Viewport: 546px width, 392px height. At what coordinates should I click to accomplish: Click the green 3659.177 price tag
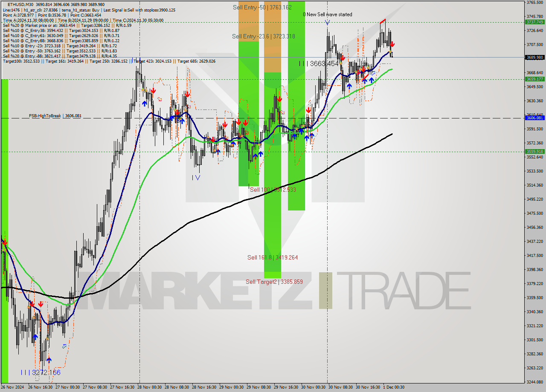point(534,79)
